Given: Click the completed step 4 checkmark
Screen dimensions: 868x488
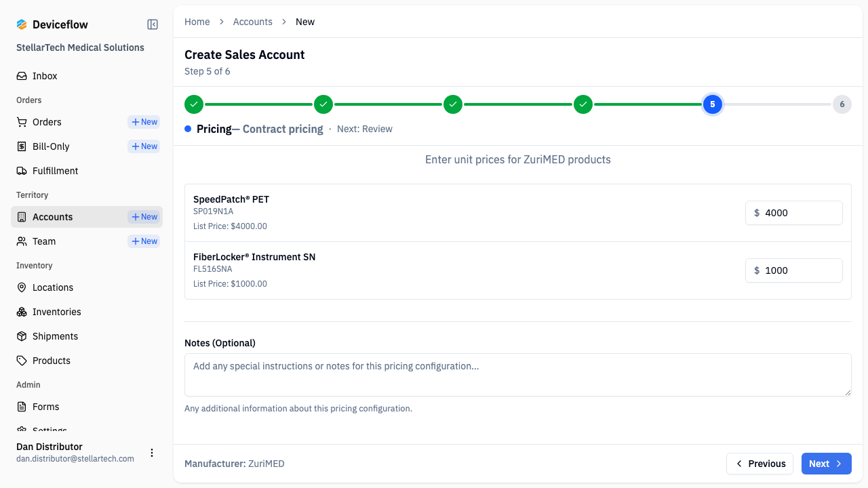Looking at the screenshot, I should [x=583, y=104].
